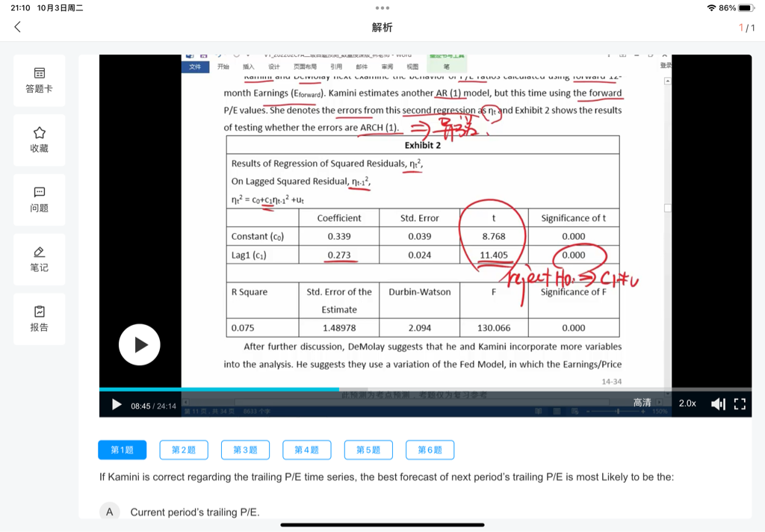
Task: Switch to 第2题 tab
Action: 184,450
